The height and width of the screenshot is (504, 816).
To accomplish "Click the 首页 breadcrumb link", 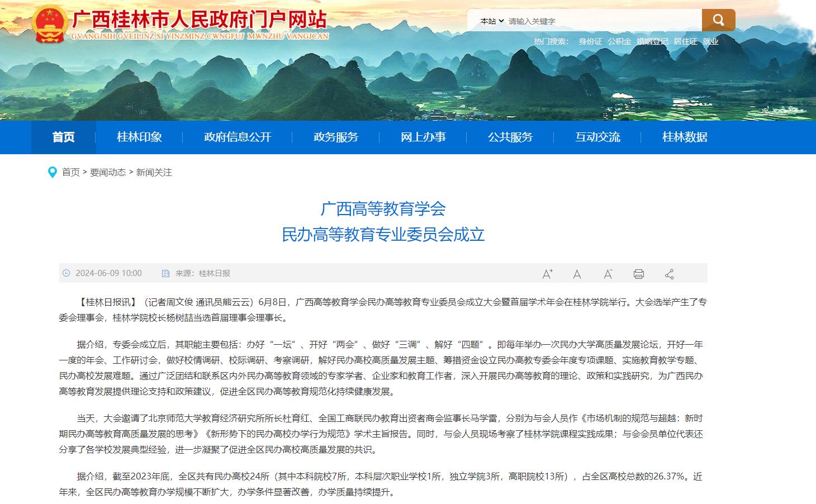I will pyautogui.click(x=71, y=172).
